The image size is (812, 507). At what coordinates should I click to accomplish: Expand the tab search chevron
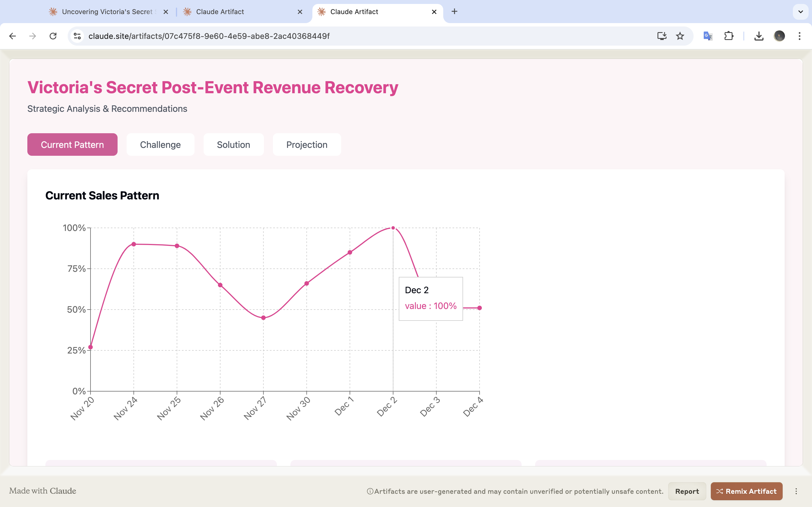point(801,12)
